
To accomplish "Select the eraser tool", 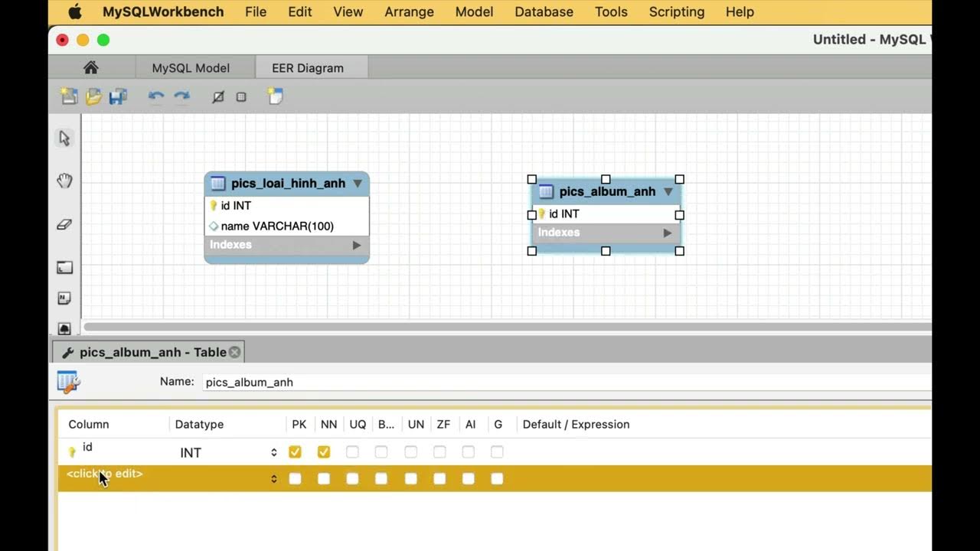I will (x=64, y=224).
